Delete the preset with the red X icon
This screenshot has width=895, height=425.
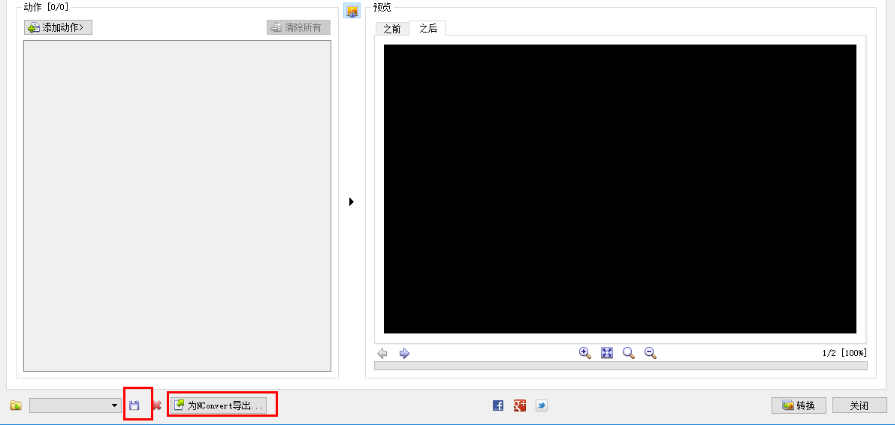click(156, 406)
